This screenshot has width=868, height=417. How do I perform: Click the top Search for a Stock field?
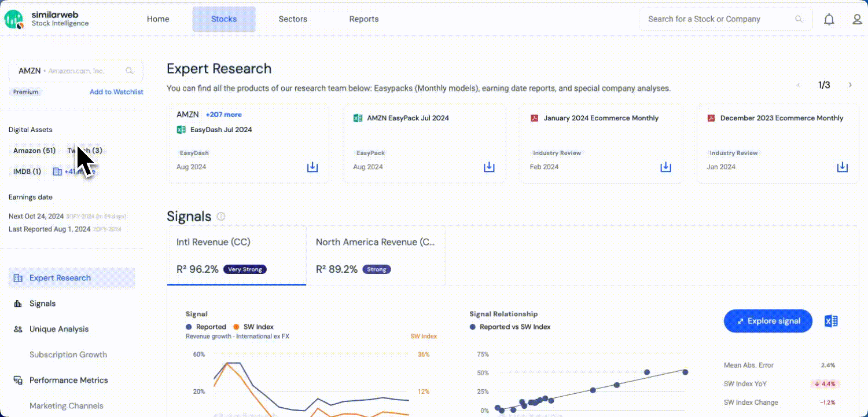(x=726, y=19)
